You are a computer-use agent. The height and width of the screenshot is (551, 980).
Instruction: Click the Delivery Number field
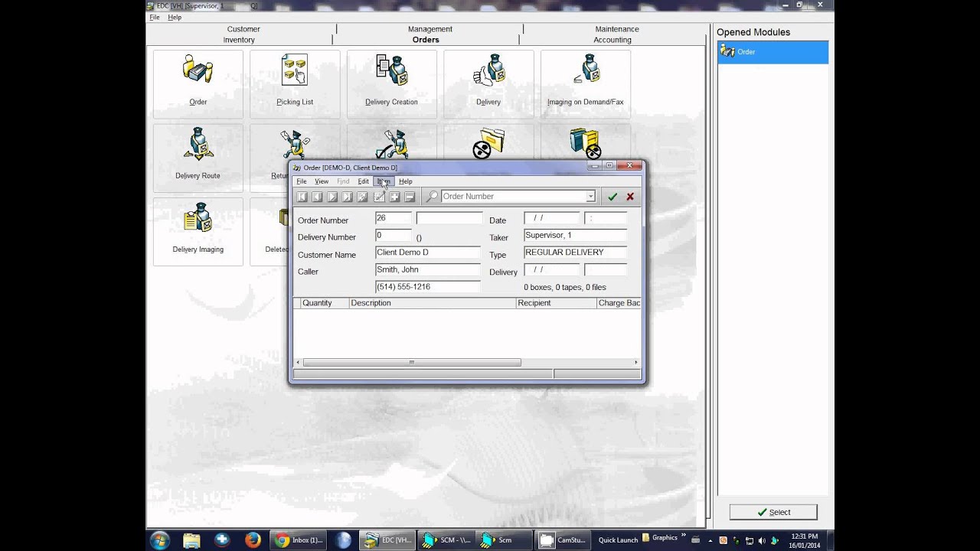click(x=394, y=236)
